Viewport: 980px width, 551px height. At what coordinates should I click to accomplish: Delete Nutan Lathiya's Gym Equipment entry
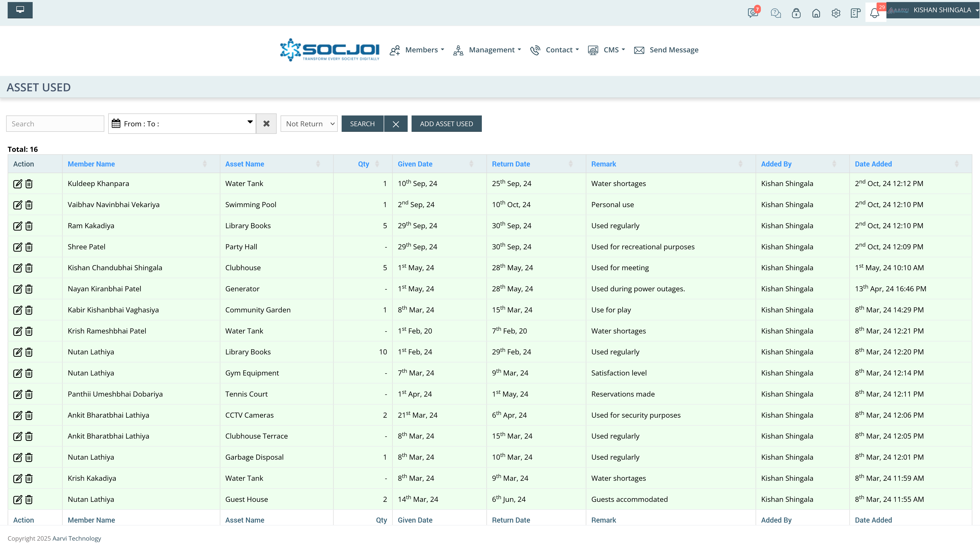tap(29, 373)
